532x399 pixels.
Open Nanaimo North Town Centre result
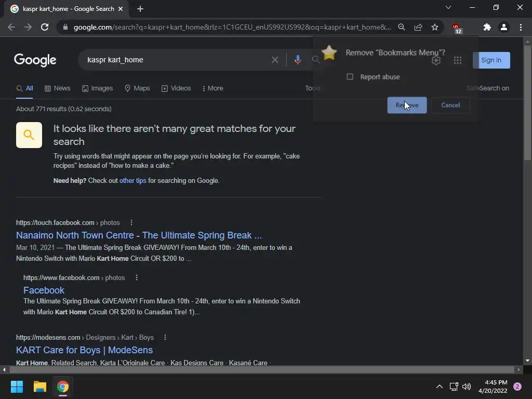139,235
